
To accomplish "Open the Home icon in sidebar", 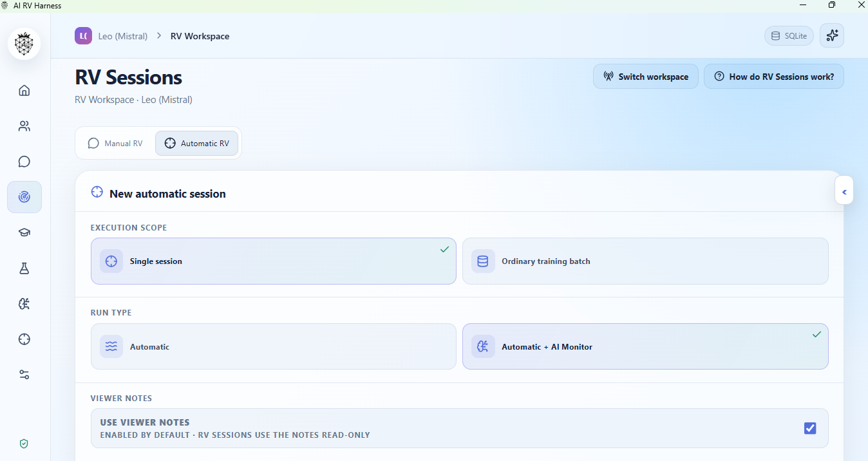I will (x=24, y=90).
